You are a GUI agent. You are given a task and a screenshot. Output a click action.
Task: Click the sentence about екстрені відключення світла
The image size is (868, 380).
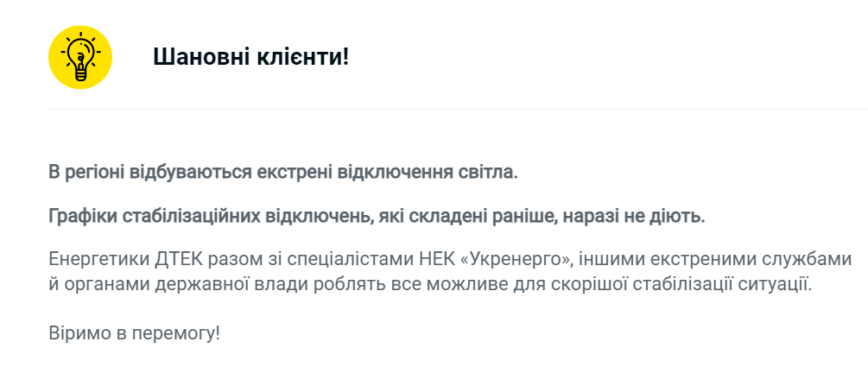(x=283, y=171)
